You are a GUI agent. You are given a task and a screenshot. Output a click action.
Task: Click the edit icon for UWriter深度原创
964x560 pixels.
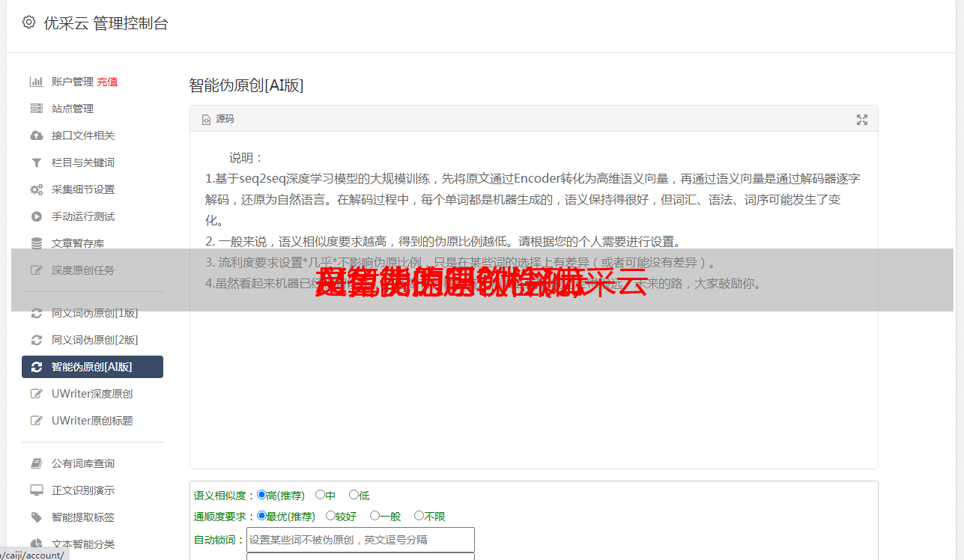tap(36, 394)
